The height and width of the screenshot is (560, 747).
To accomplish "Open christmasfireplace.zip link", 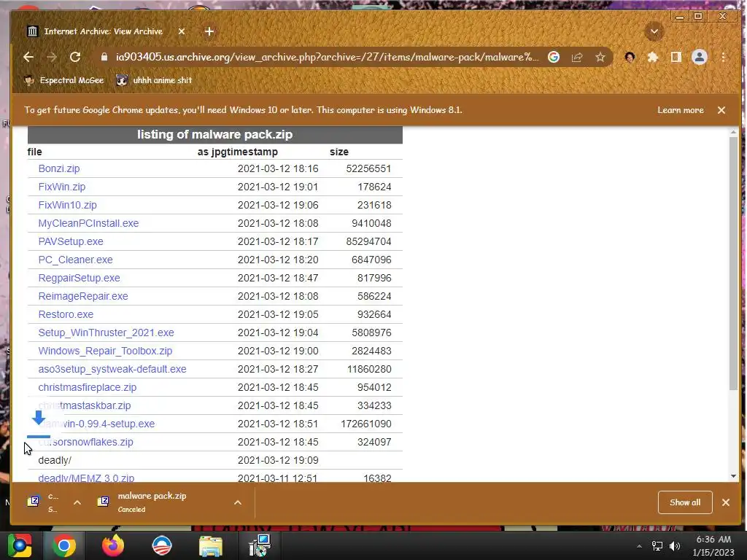I will tap(88, 388).
